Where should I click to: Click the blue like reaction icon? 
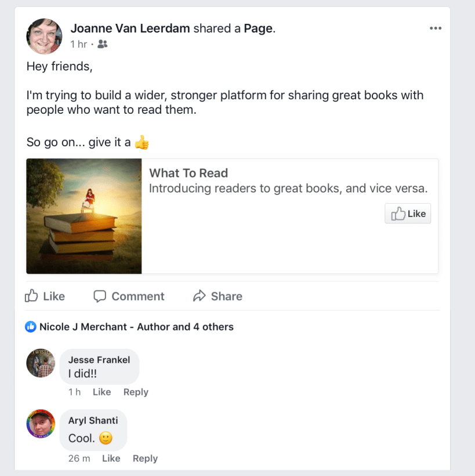coord(31,327)
